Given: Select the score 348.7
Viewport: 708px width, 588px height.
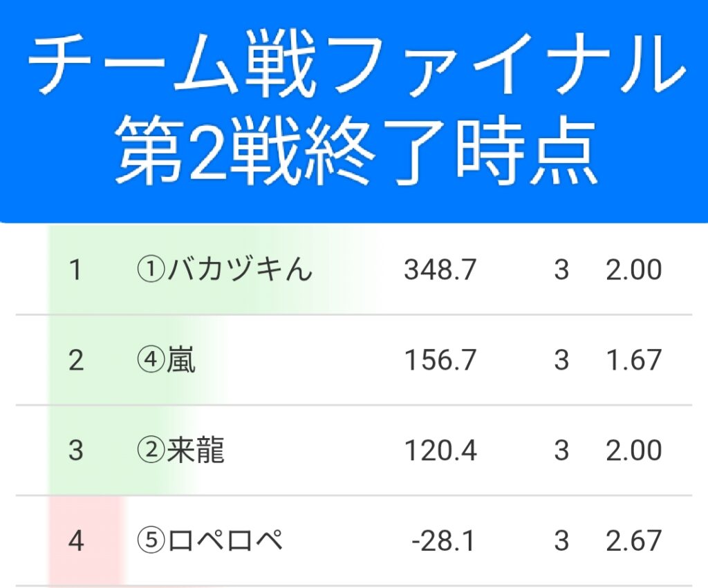Looking at the screenshot, I should (x=440, y=270).
